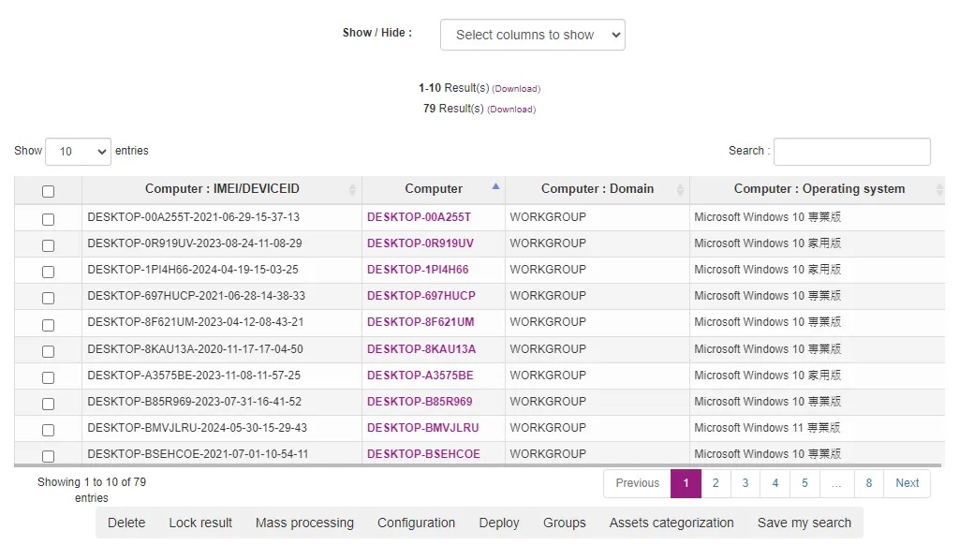Image resolution: width=959 pixels, height=560 pixels.
Task: Check the box for DESKTOP-8F621UM row
Action: click(48, 325)
